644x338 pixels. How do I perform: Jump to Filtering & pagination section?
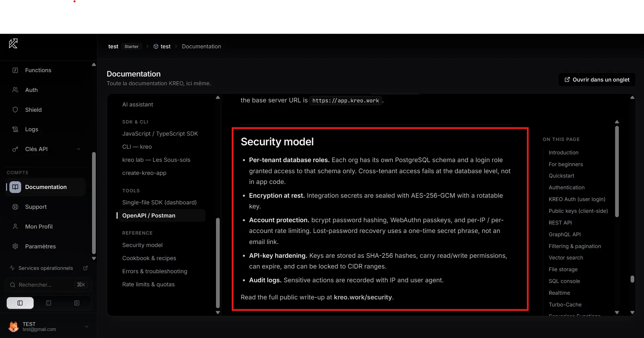(575, 246)
